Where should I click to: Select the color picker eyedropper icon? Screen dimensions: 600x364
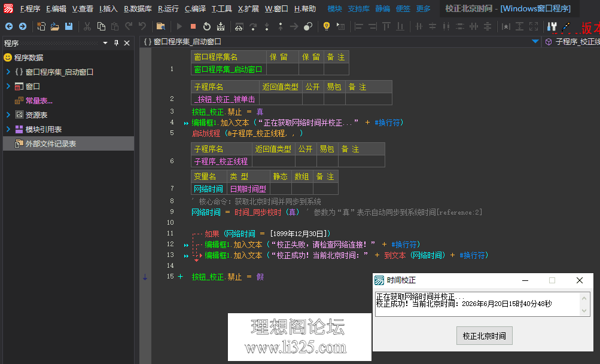[x=566, y=26]
